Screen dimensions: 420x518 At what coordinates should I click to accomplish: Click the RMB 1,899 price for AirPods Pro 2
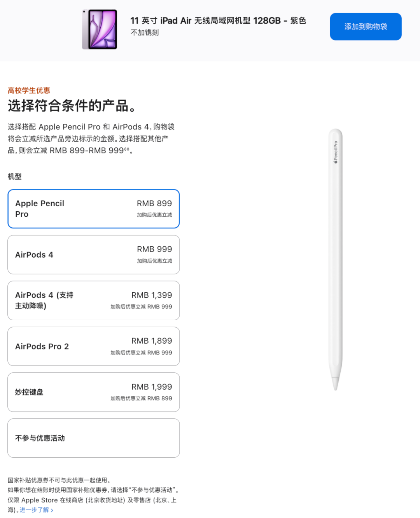pyautogui.click(x=152, y=341)
